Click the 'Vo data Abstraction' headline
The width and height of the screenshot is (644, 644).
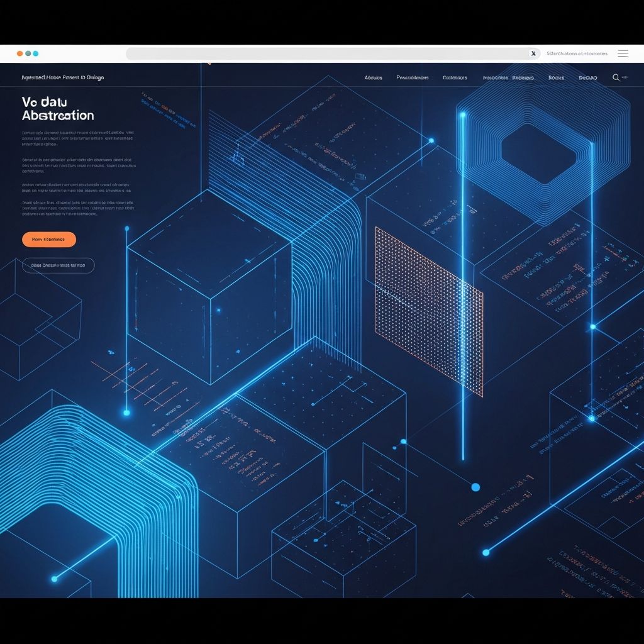click(x=58, y=109)
